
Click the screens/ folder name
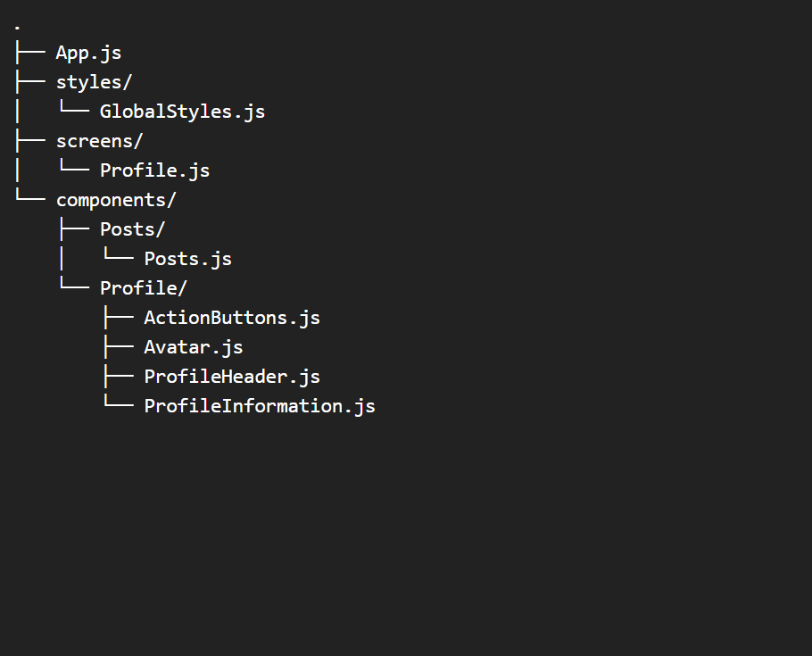tap(99, 141)
